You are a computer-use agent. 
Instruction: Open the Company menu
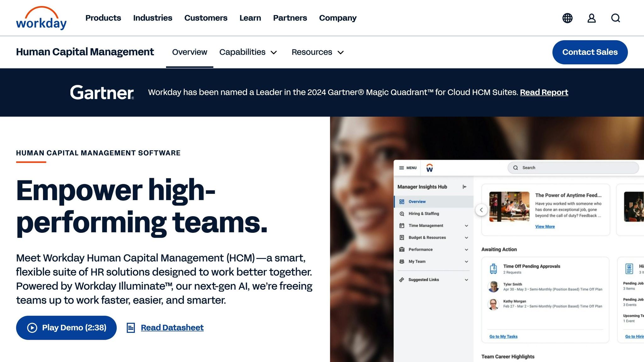[x=338, y=18]
